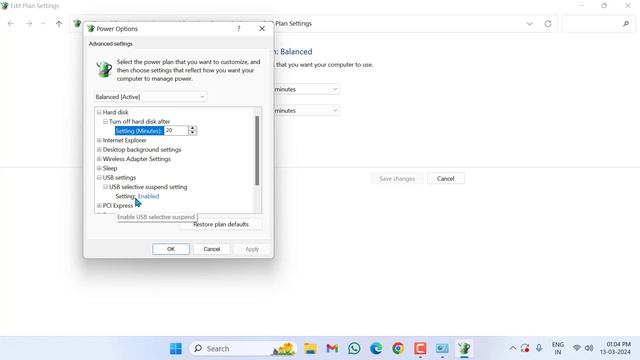This screenshot has height=360, width=640.
Task: Decrease hard disk minutes with down arrow
Action: [192, 133]
